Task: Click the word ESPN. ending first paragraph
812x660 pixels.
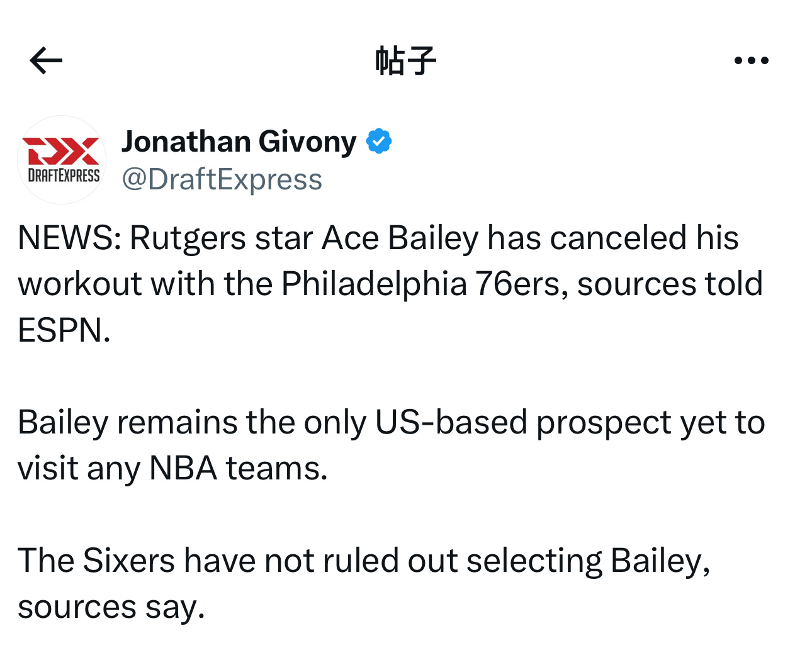Action: tap(64, 330)
